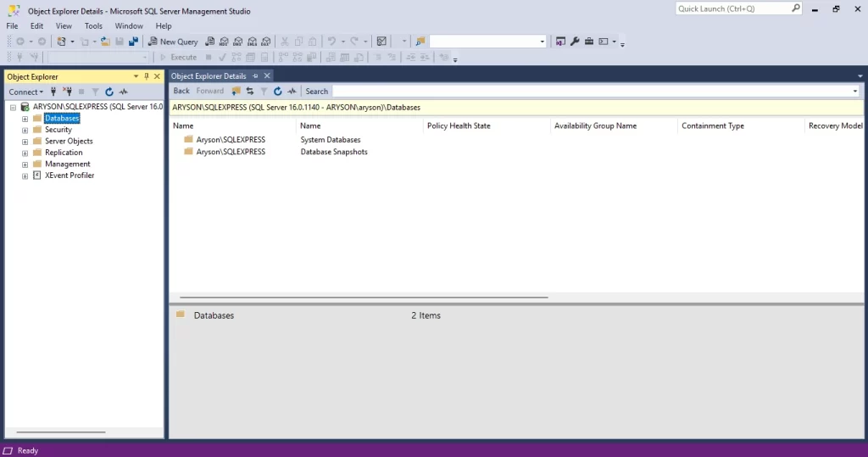Viewport: 868px width, 457px height.
Task: Click the Open File folder icon in toolbar
Action: [x=105, y=42]
